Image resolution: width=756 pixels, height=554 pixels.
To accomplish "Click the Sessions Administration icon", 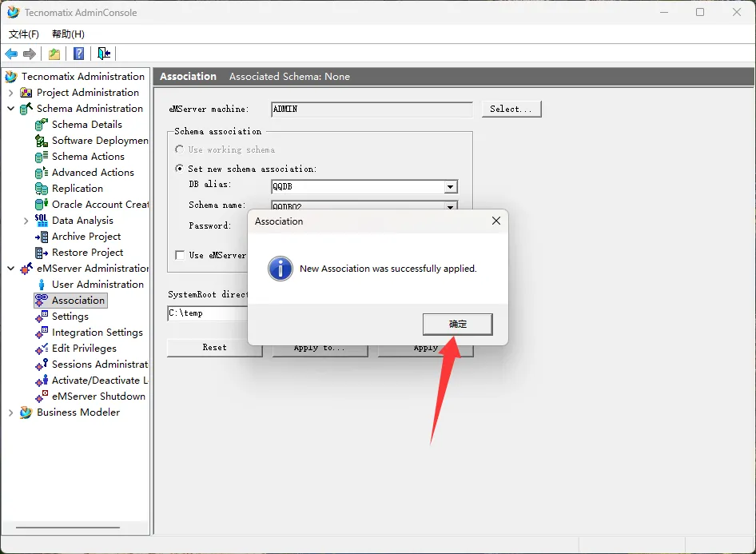I will tap(42, 365).
